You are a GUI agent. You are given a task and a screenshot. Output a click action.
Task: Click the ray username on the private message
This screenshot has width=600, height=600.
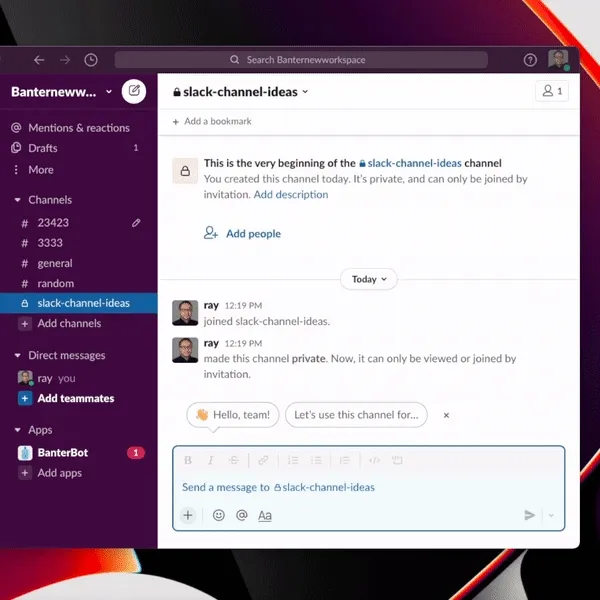[211, 343]
